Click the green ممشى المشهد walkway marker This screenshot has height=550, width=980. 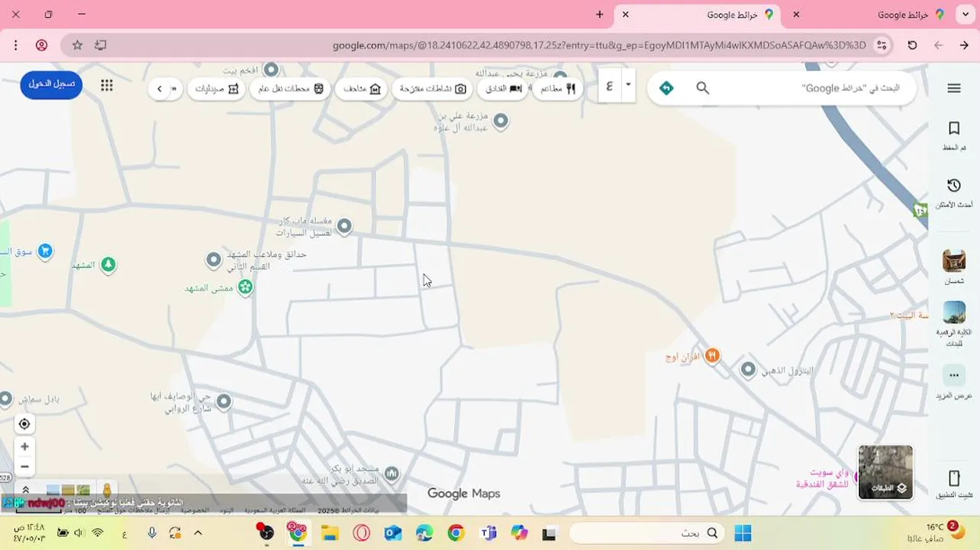pyautogui.click(x=245, y=287)
